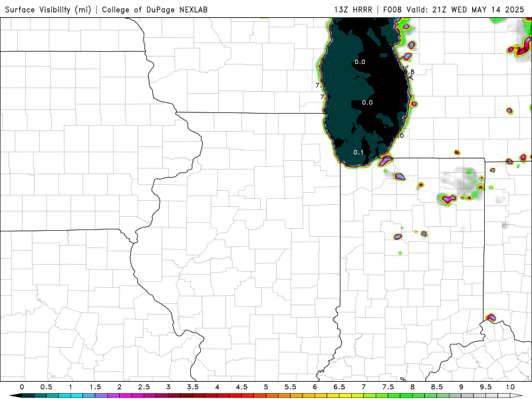
Task: Click the 'Surface Visibility (mi)' title text
Action: (x=48, y=9)
